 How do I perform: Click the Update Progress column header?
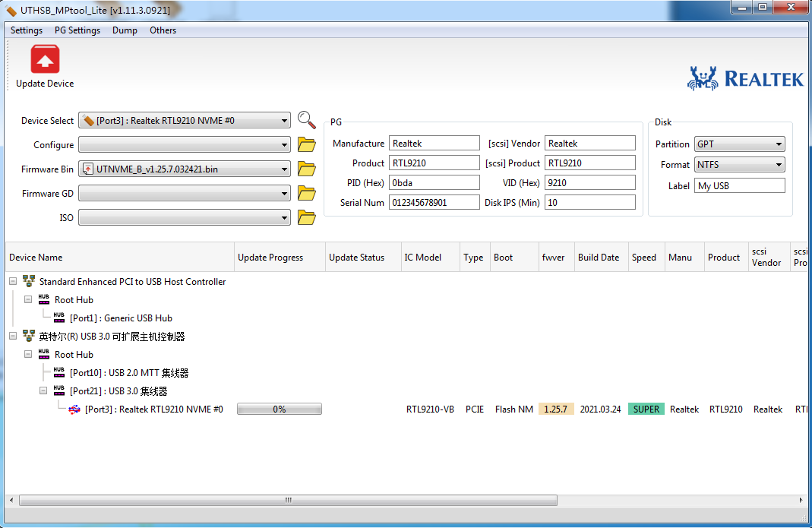[280, 257]
